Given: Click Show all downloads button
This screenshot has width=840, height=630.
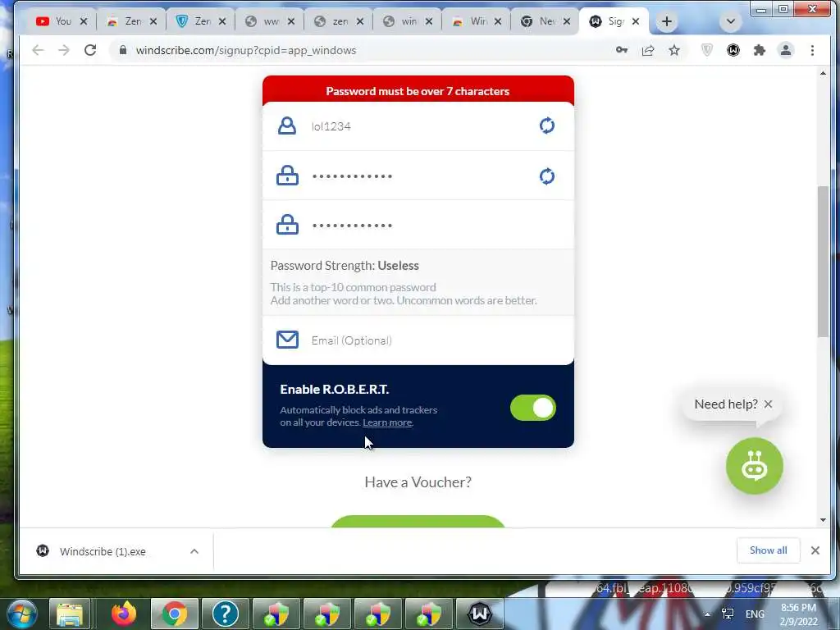Looking at the screenshot, I should pyautogui.click(x=768, y=550).
